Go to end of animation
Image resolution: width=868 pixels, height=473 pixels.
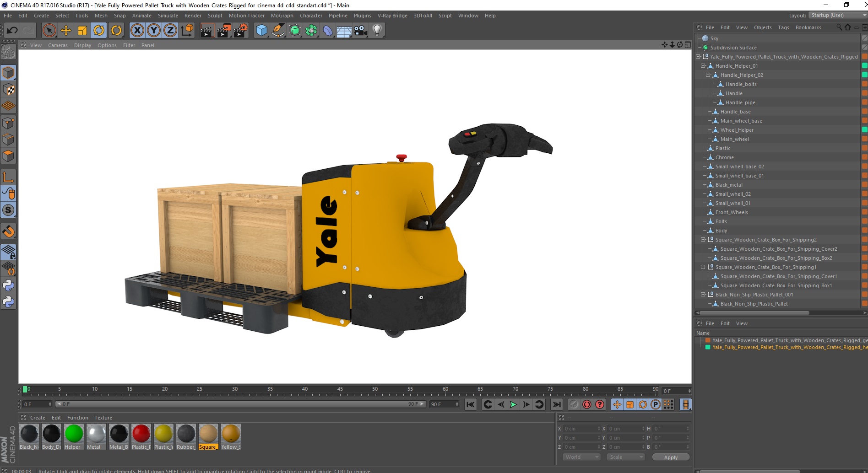tap(557, 404)
